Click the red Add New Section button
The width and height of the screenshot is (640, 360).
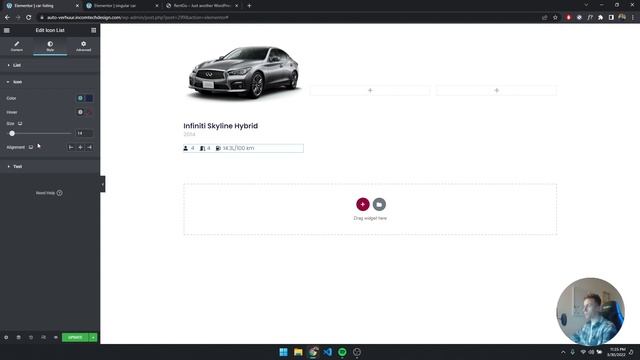[x=362, y=204]
